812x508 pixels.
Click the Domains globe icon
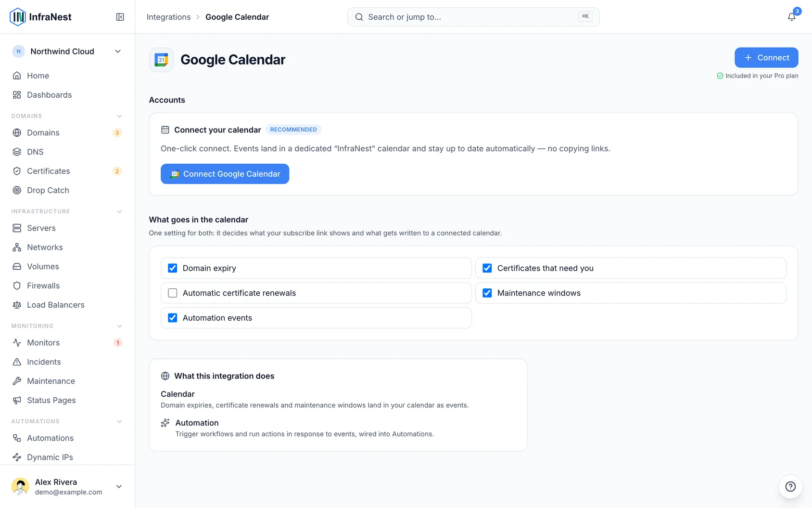(17, 132)
